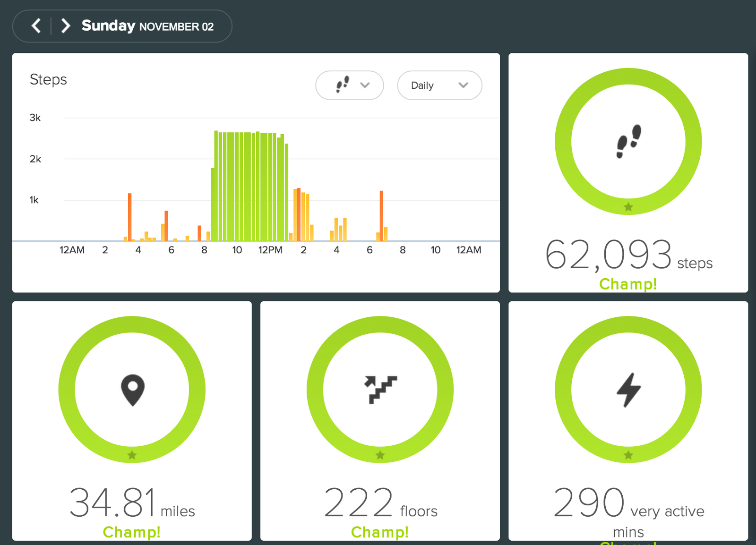This screenshot has width=756, height=545.
Task: Go to the next day arrow
Action: [66, 26]
